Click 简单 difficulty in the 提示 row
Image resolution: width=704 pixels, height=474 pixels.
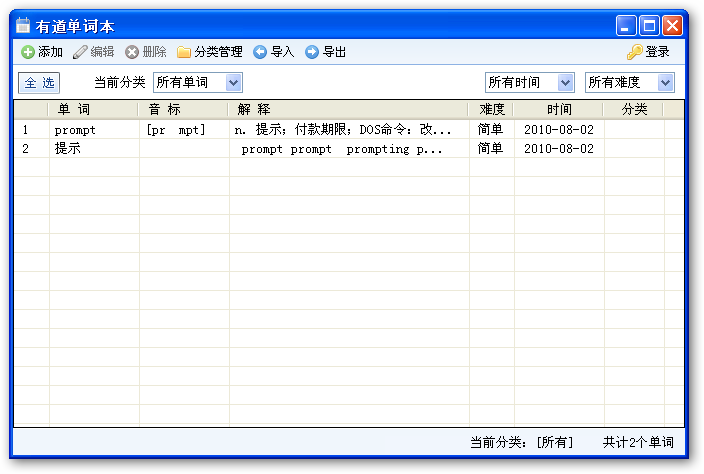tap(490, 149)
